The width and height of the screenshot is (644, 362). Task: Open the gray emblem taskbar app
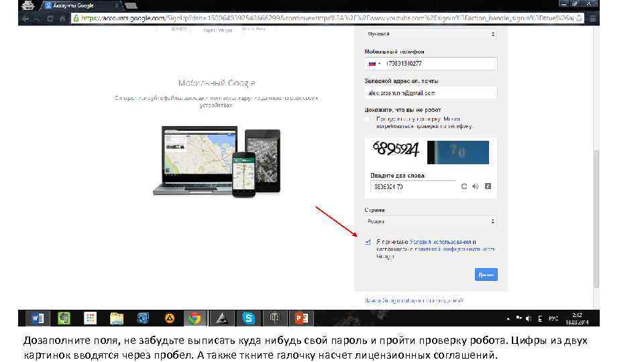click(x=275, y=318)
